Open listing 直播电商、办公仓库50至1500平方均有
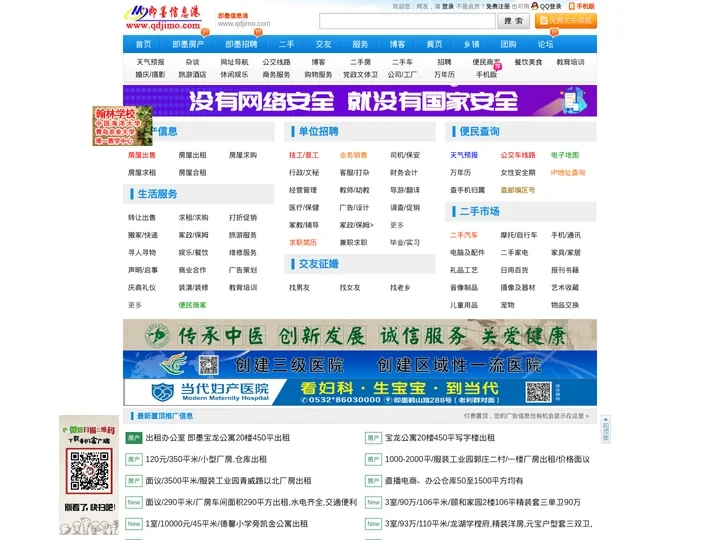The width and height of the screenshot is (720, 540). [454, 481]
